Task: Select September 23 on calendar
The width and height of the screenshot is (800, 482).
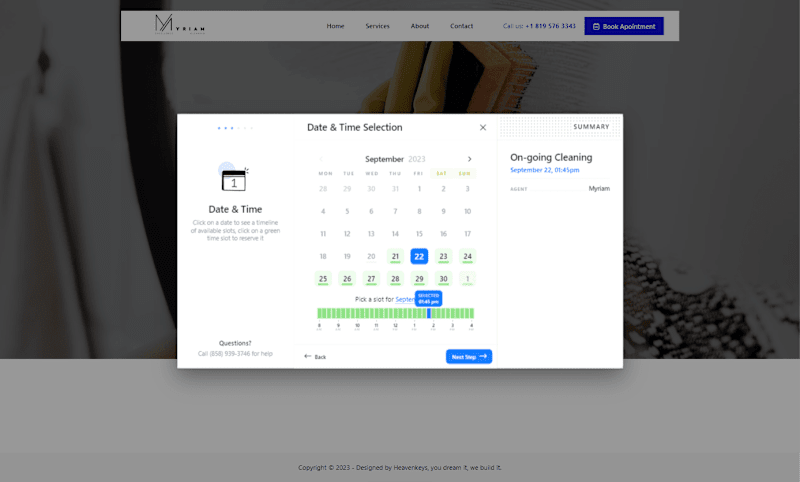Action: [x=443, y=256]
